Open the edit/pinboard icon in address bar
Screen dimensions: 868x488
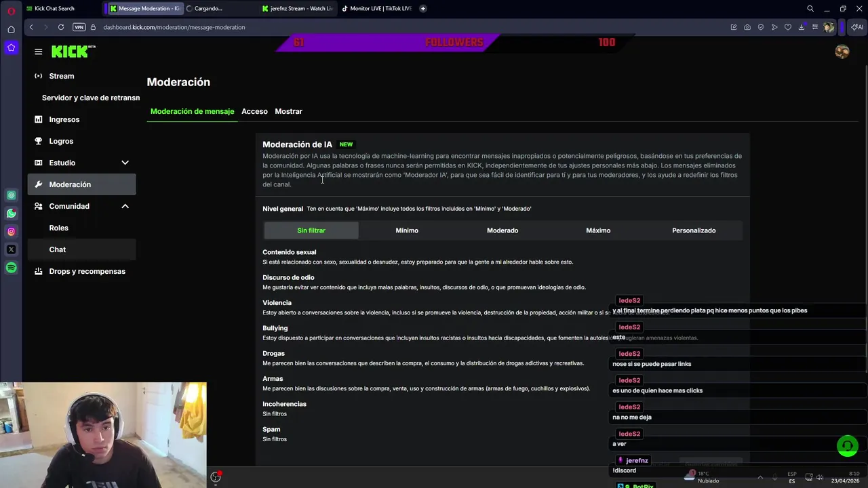pos(734,27)
